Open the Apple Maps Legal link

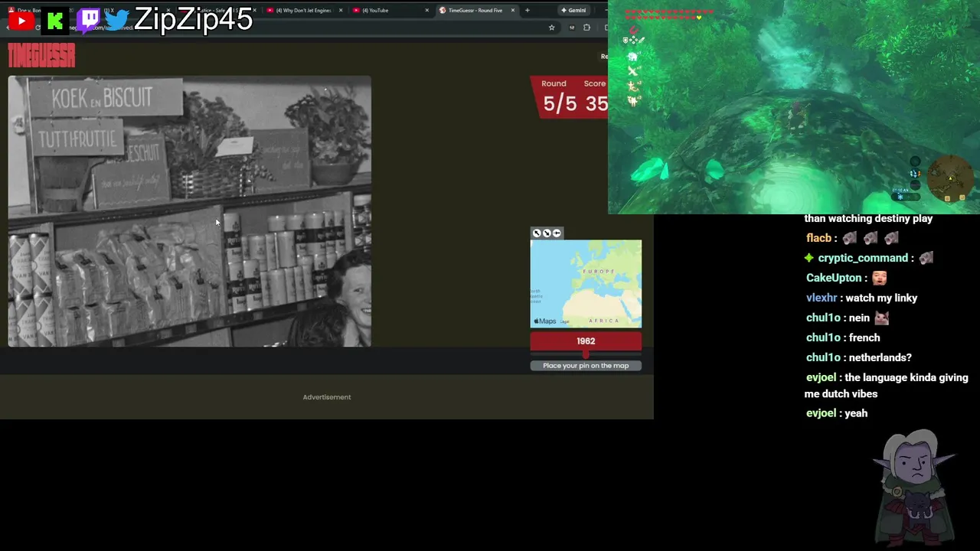[x=565, y=321]
